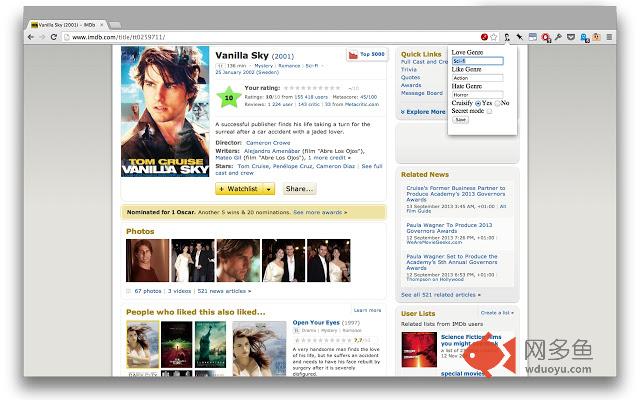Open the person-shaped extension icon

pos(507,37)
